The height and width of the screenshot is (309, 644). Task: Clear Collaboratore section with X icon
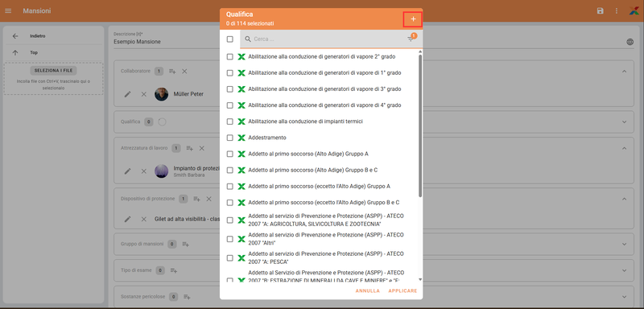(x=184, y=72)
